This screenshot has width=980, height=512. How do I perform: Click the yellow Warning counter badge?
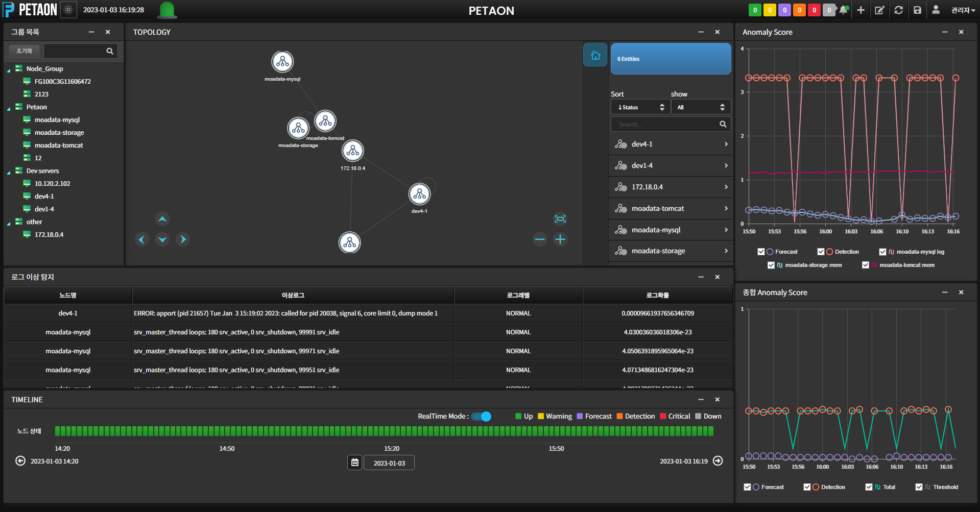[770, 10]
